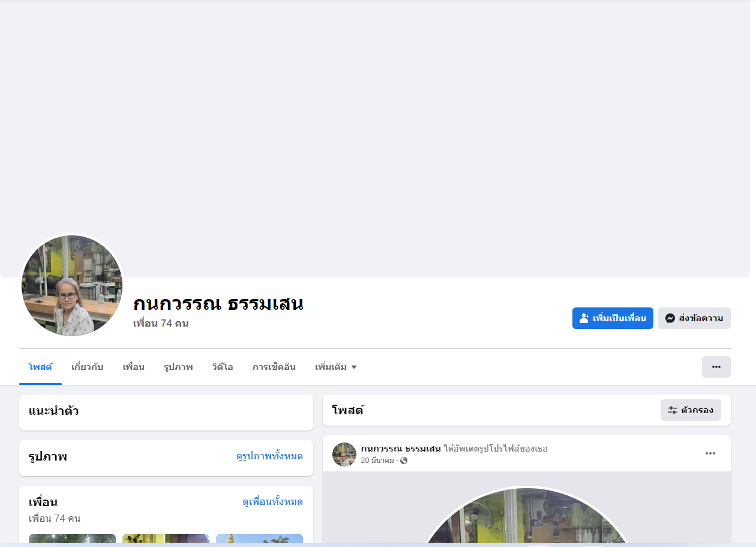Click the ดูเพื่อนทั้งหมด link
The height and width of the screenshot is (547, 756).
tap(272, 502)
